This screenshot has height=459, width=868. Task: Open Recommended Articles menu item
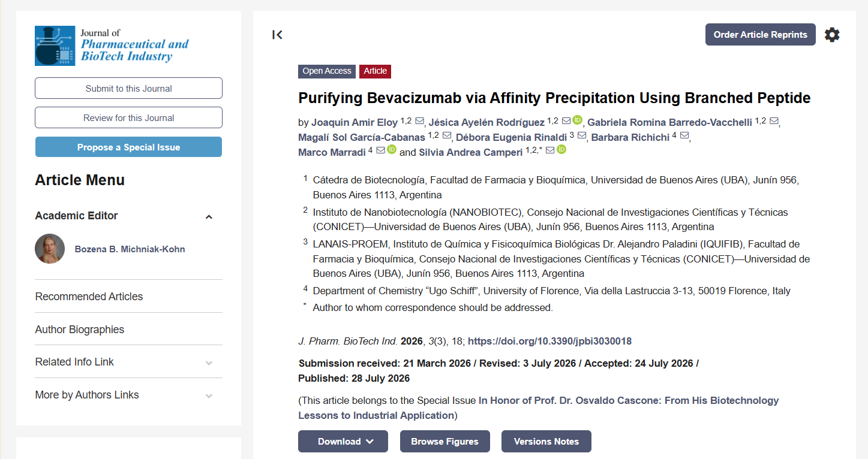89,297
